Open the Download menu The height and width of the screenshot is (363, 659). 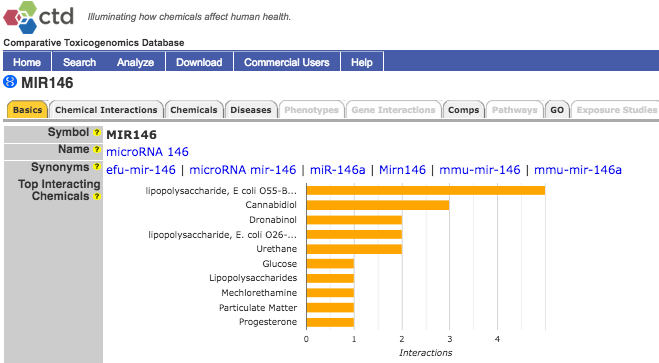(x=199, y=62)
